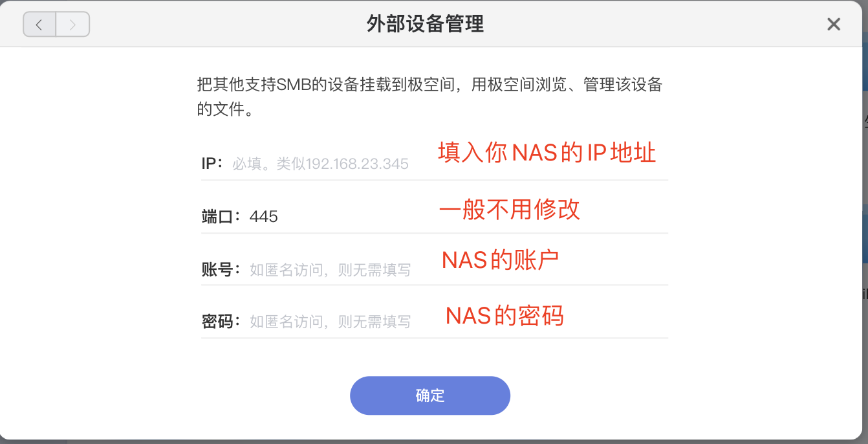Click the 外部设备管理 dialog title
The width and height of the screenshot is (868, 444).
425,25
